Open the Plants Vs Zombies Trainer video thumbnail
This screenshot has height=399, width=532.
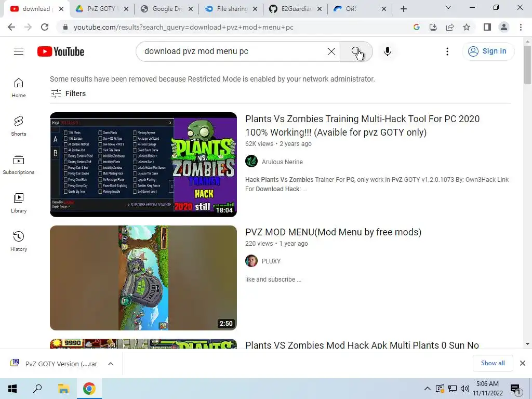(143, 165)
